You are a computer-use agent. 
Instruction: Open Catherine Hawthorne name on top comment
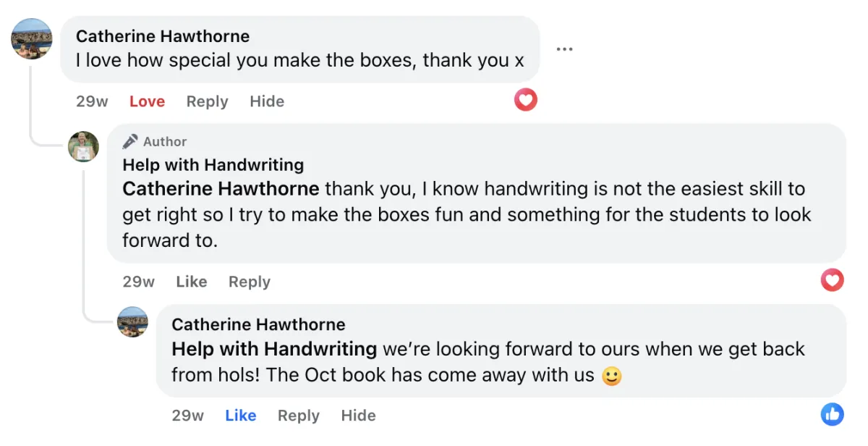[163, 36]
